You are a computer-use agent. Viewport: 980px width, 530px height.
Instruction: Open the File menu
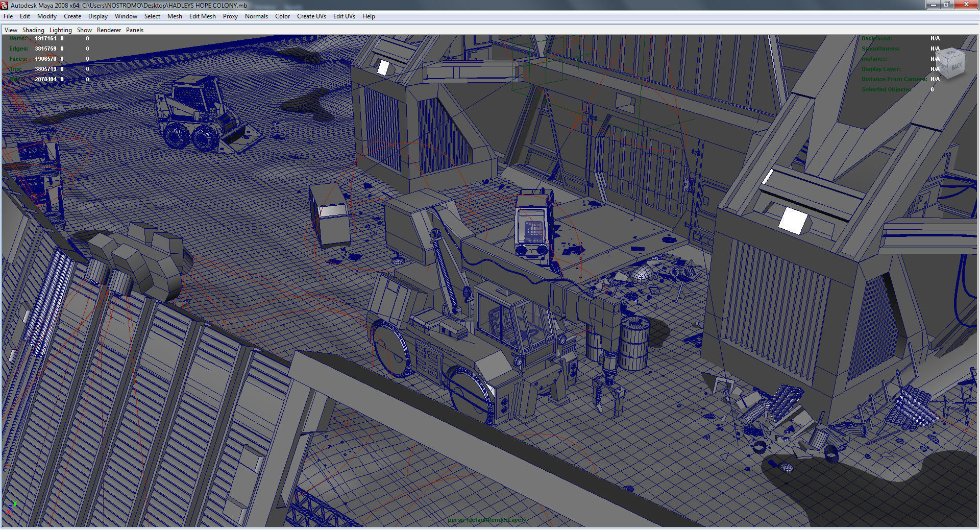8,16
